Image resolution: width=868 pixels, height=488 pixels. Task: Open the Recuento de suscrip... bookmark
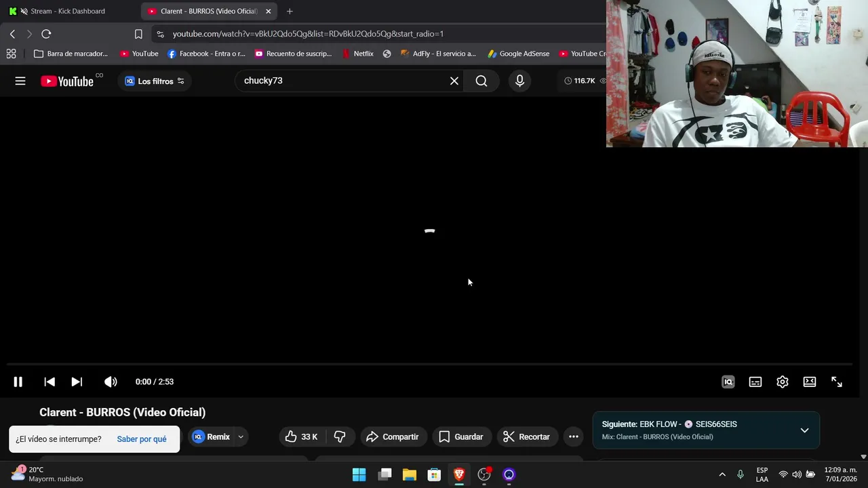(293, 54)
